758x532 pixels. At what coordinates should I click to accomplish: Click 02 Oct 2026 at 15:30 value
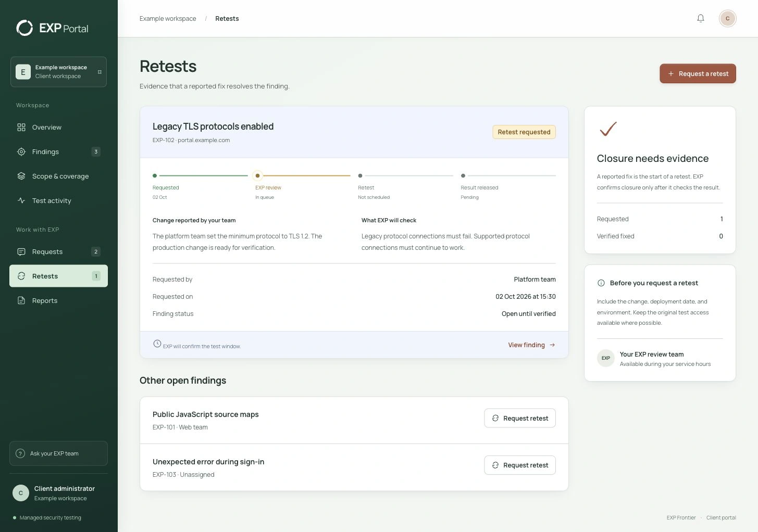pyautogui.click(x=526, y=297)
